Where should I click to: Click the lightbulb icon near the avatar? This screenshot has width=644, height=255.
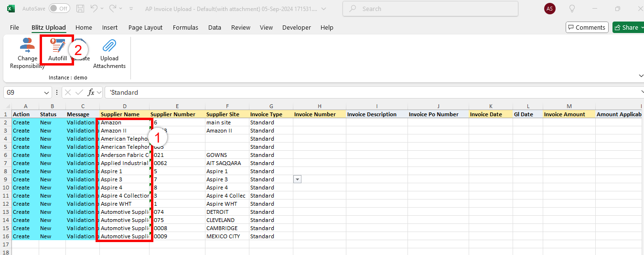[572, 9]
